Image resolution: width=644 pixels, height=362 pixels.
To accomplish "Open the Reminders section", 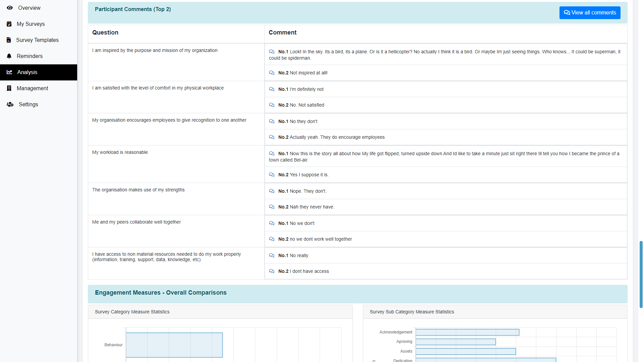I will [39, 56].
